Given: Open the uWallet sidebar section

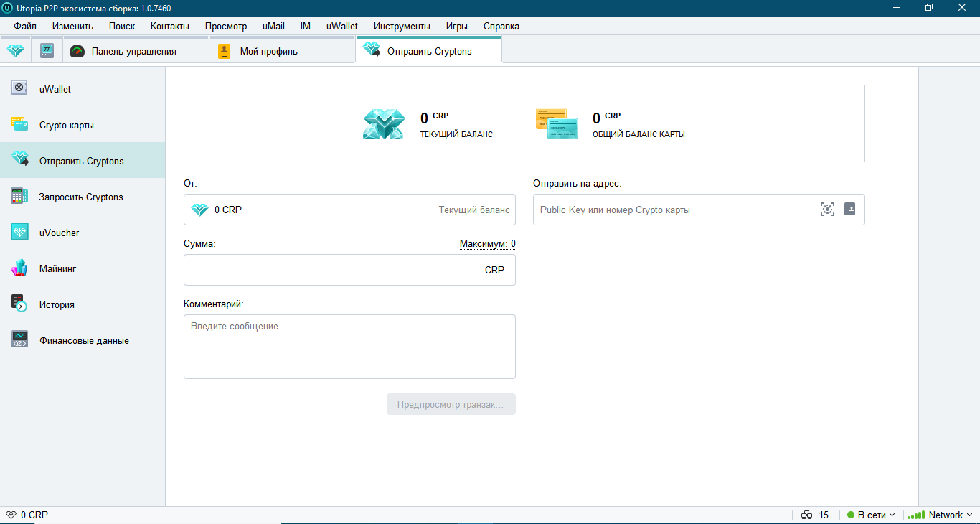Looking at the screenshot, I should pos(83,89).
